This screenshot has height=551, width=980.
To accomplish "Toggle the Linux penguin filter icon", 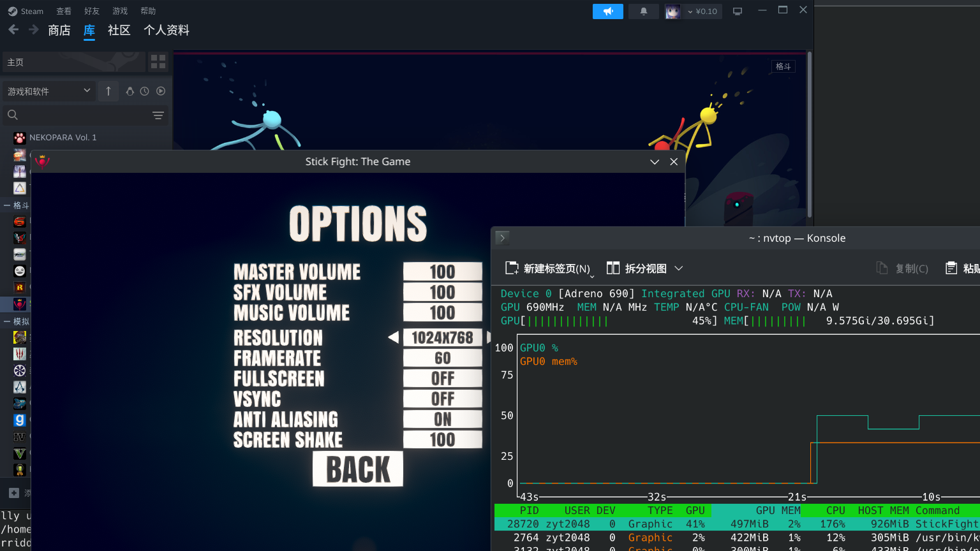I will tap(130, 91).
